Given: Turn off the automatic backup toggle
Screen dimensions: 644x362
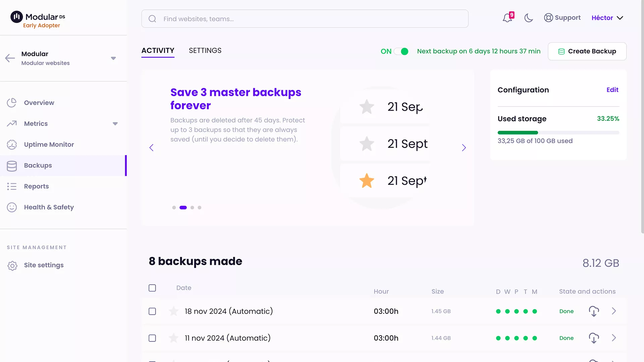Looking at the screenshot, I should (x=401, y=51).
